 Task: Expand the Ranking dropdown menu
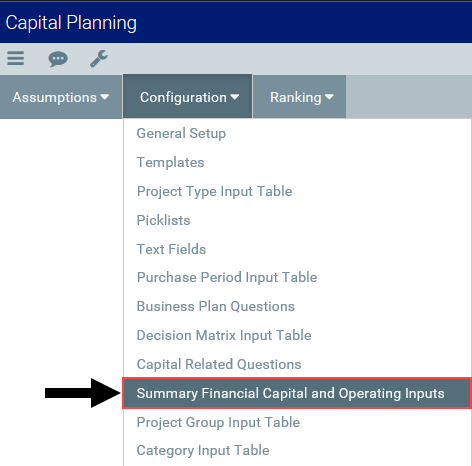[x=299, y=97]
